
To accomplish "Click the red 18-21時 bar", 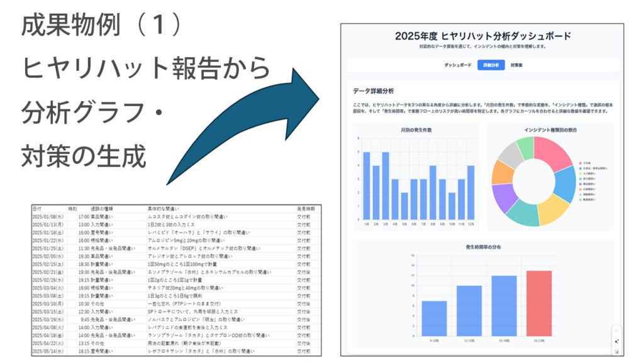I will pos(539,302).
